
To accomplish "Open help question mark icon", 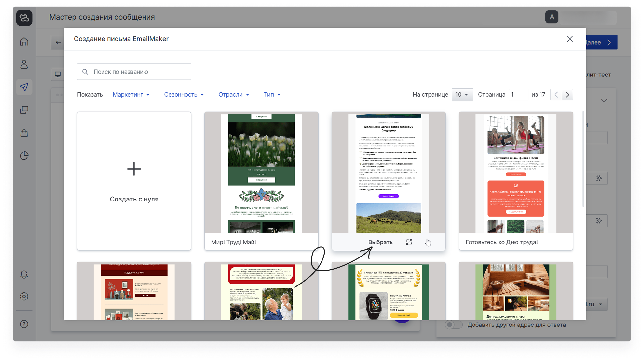I will [24, 324].
